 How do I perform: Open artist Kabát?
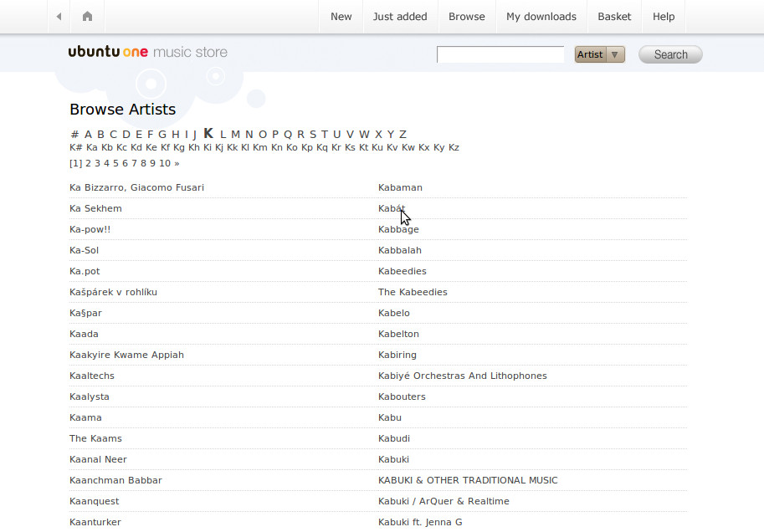[392, 208]
